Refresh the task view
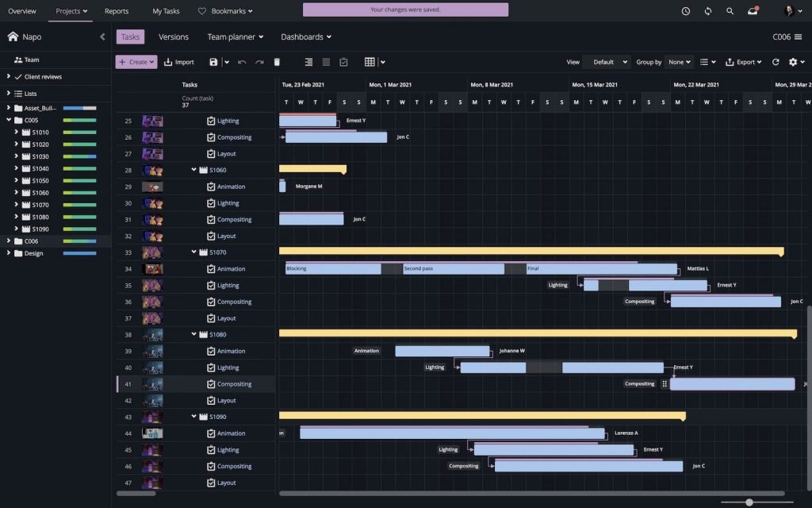812x508 pixels. 775,62
